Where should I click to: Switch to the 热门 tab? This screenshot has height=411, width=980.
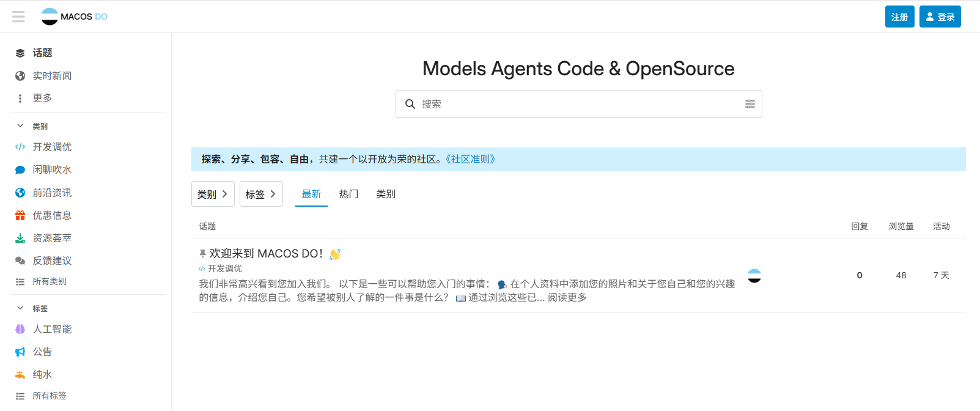click(x=348, y=194)
